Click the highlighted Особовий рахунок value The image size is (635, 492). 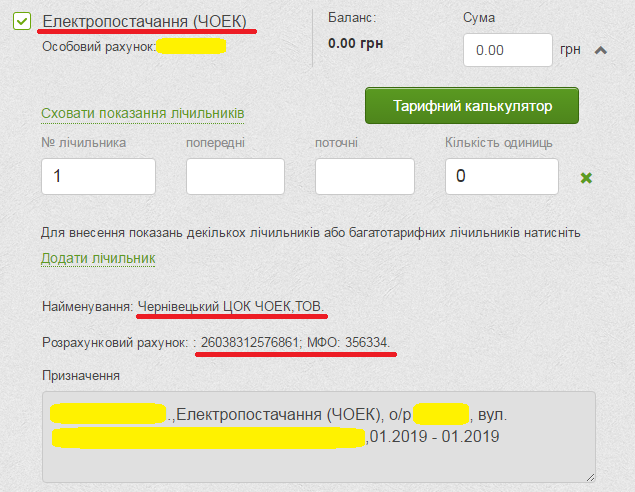click(190, 45)
